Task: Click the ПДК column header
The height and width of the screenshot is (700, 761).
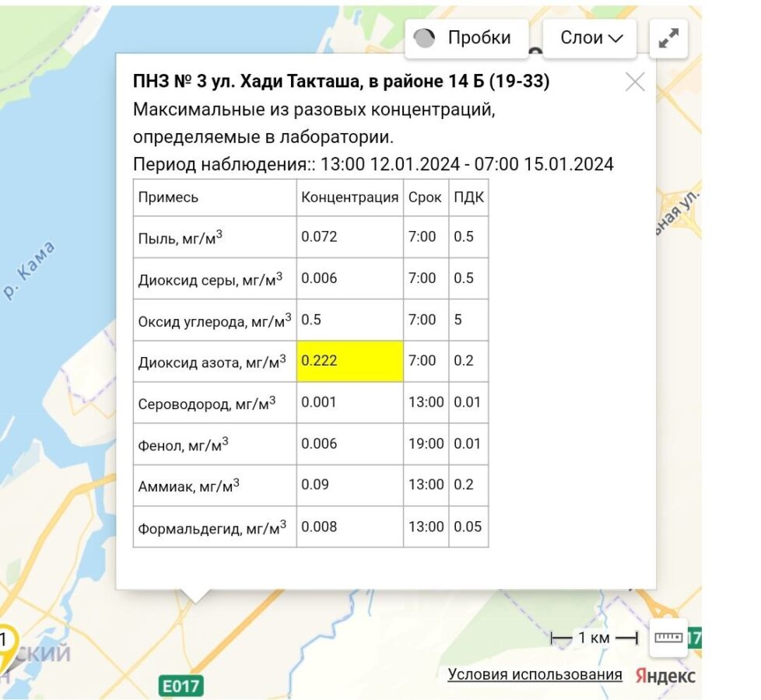Action: point(468,197)
